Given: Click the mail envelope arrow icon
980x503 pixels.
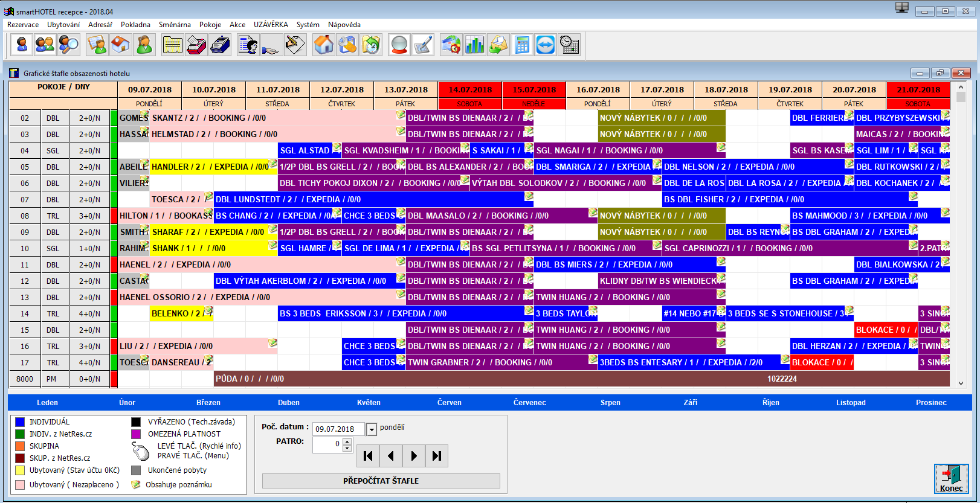Looking at the screenshot, I should coord(498,45).
